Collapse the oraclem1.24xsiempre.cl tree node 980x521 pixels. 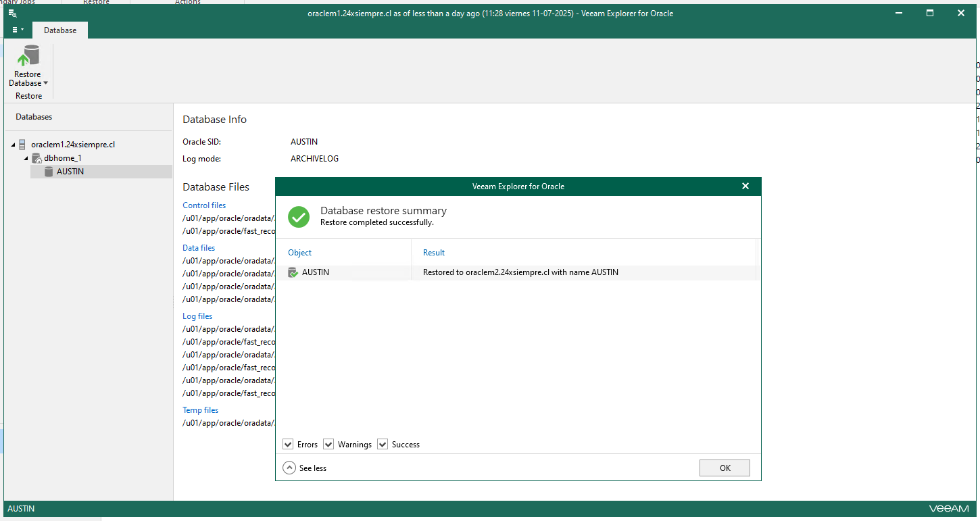(13, 145)
